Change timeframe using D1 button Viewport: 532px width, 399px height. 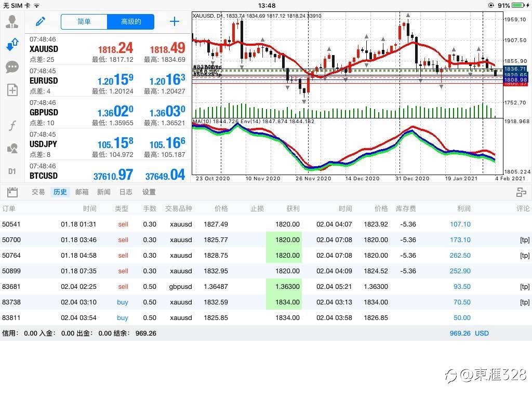point(12,171)
